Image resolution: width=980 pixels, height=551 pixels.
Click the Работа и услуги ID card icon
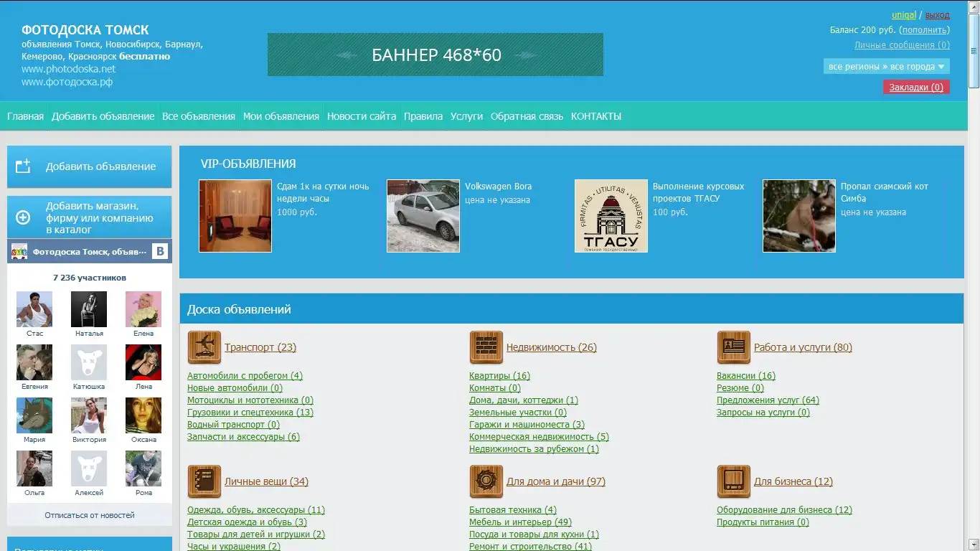[x=733, y=347]
